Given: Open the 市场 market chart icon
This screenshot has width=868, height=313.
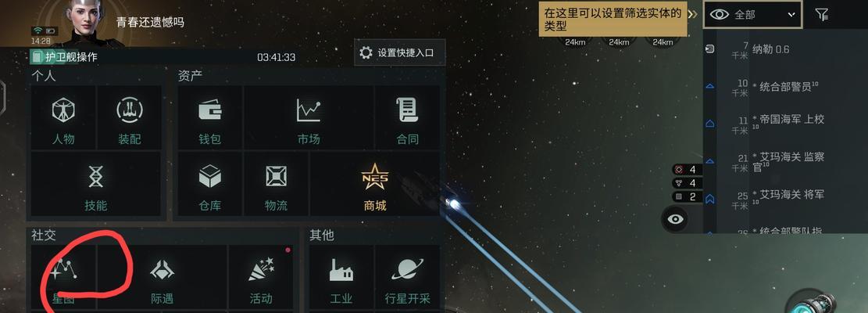Looking at the screenshot, I should [x=309, y=117].
